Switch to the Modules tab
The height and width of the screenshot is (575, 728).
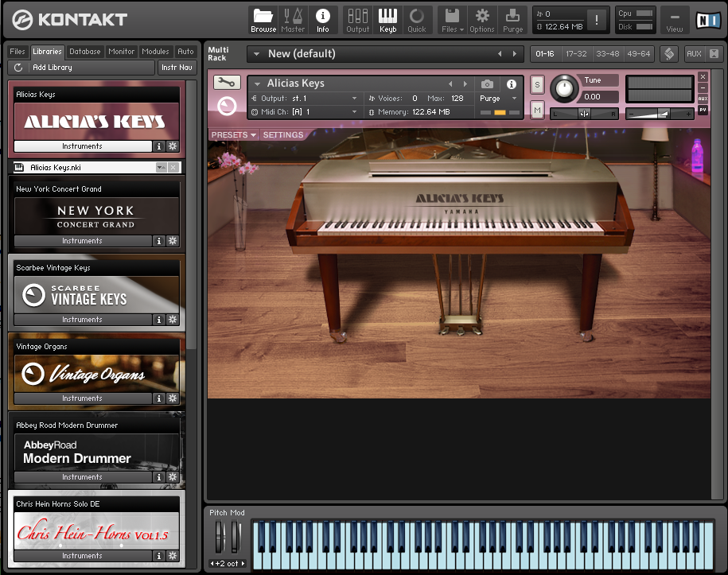[155, 52]
